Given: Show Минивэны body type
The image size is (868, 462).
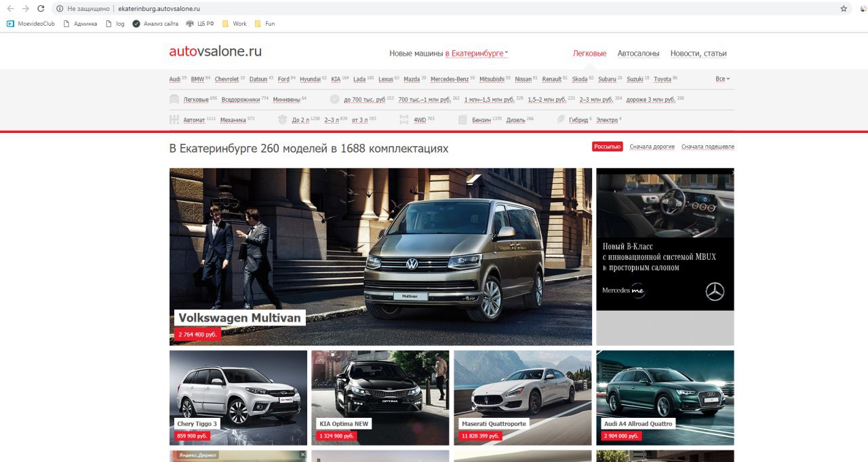Looking at the screenshot, I should click(x=286, y=100).
